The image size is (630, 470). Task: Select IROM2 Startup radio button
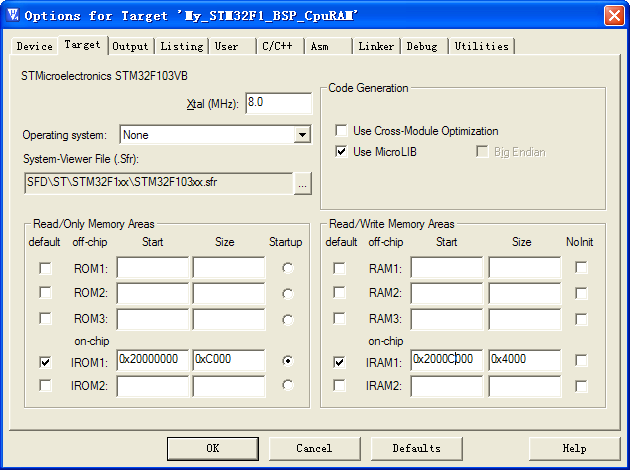288,385
